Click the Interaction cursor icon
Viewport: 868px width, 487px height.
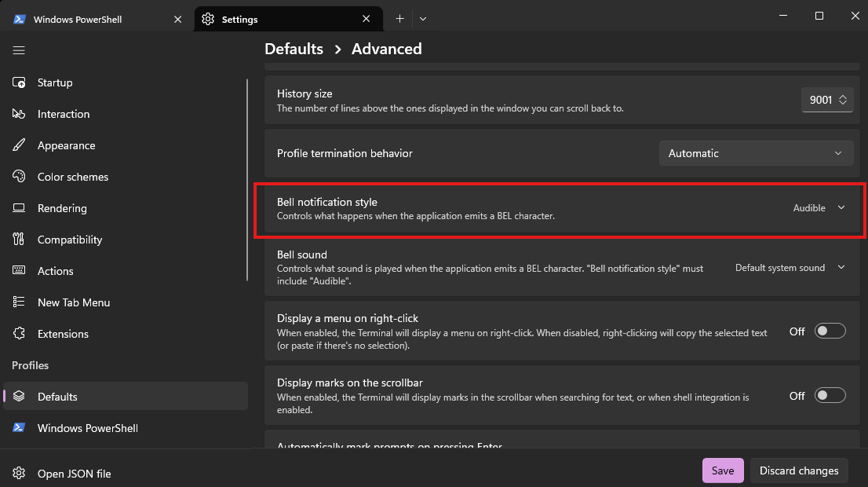point(19,114)
